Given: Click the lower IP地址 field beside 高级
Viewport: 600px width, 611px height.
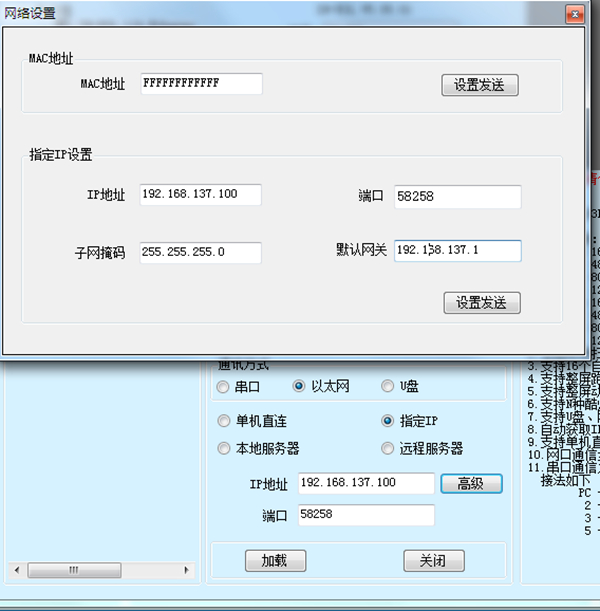Looking at the screenshot, I should [x=366, y=483].
